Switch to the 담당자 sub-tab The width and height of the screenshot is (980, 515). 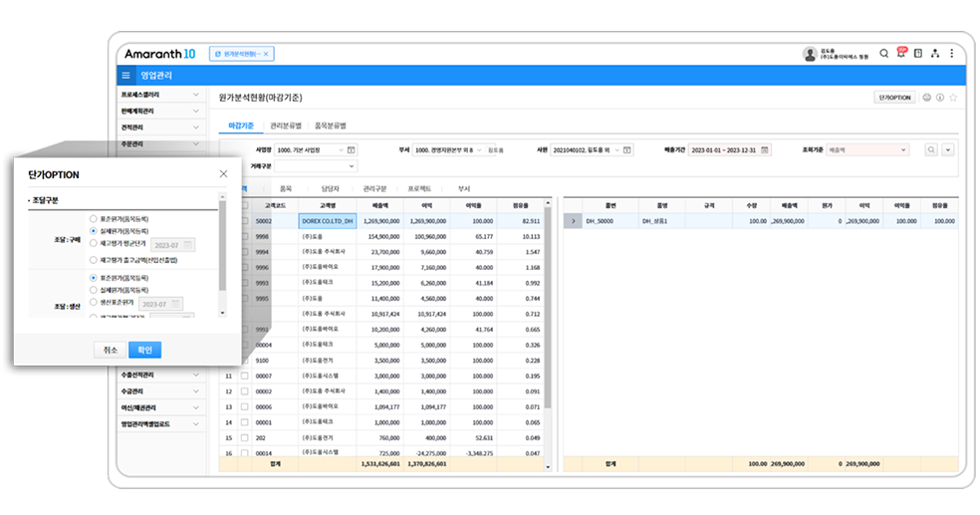pos(330,188)
